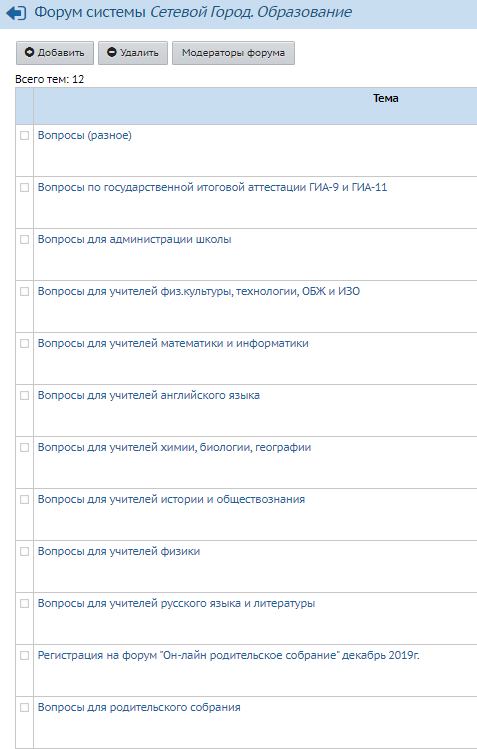Open Вопросы для учителей математики и информатики
477x749 pixels.
pyautogui.click(x=173, y=343)
